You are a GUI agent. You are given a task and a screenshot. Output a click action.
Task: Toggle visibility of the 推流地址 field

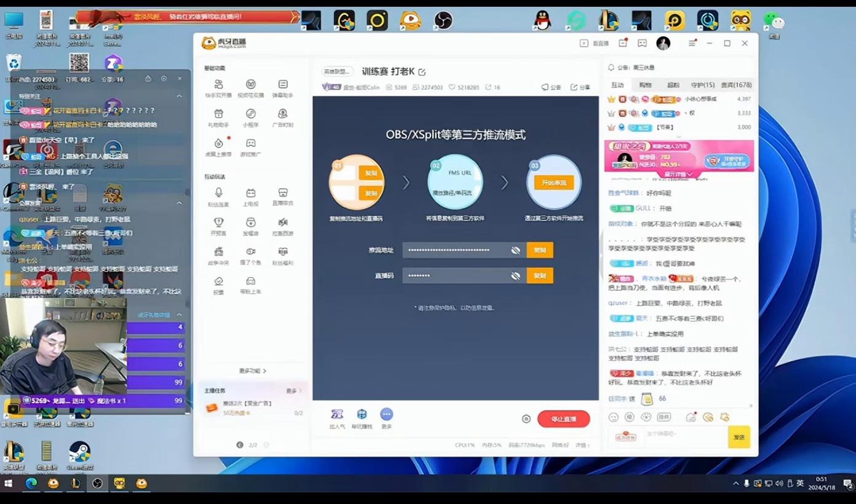[x=515, y=250]
